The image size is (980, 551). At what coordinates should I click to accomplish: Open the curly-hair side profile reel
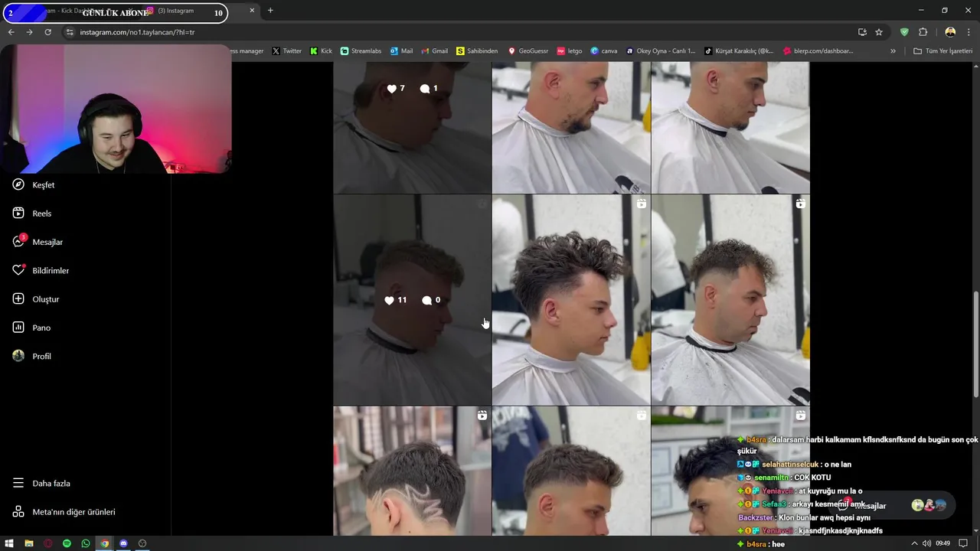click(x=571, y=300)
